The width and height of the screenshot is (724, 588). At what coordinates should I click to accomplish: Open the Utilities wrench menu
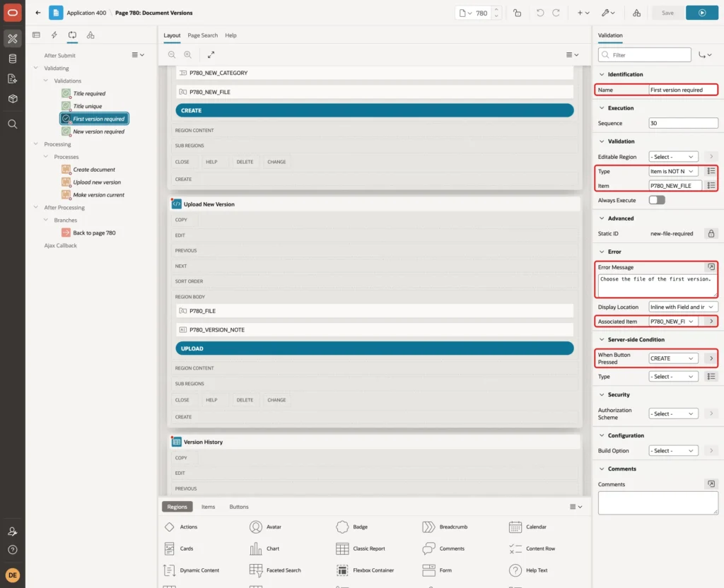point(607,13)
